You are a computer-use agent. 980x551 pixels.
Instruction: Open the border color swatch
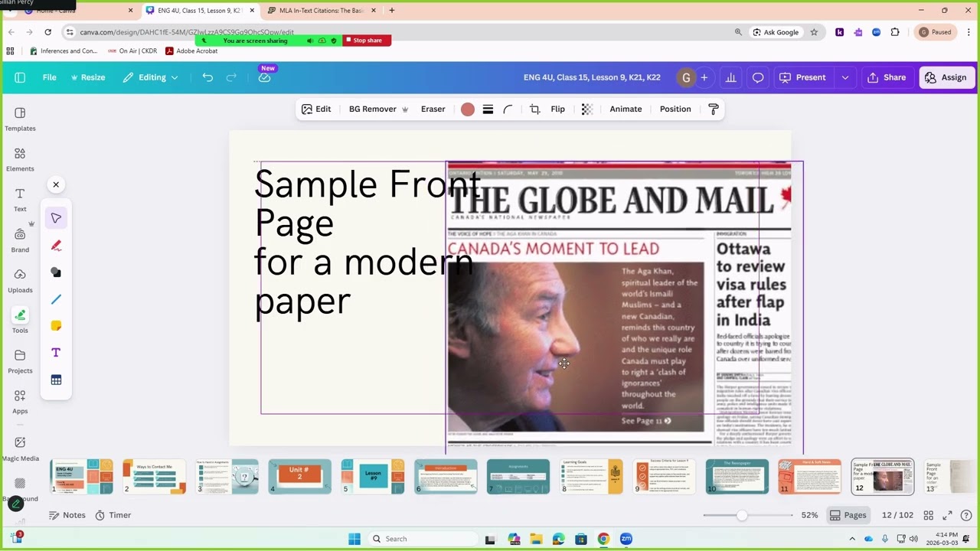(x=468, y=109)
